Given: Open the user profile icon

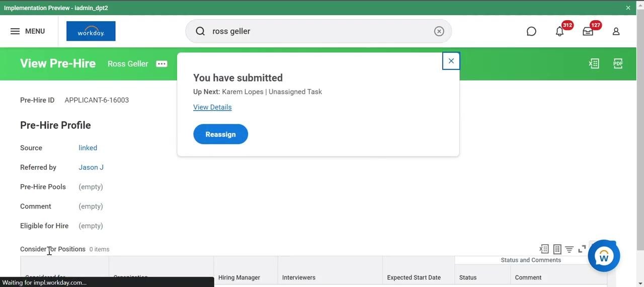Looking at the screenshot, I should point(616,31).
